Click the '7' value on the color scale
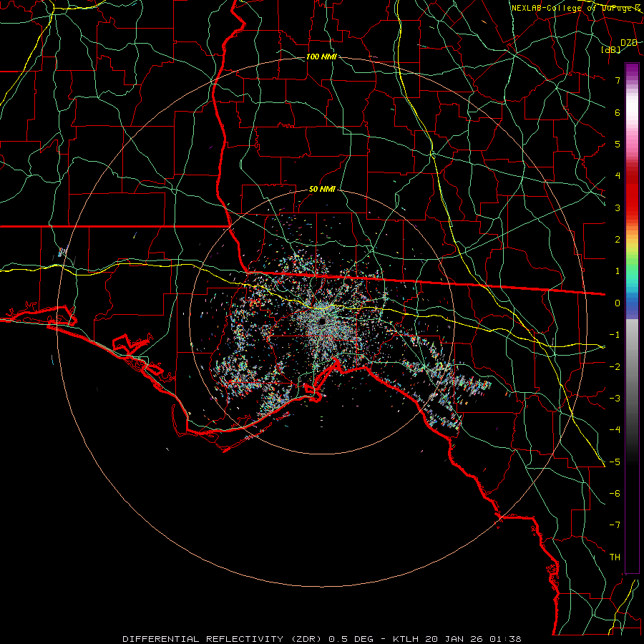 (618, 80)
